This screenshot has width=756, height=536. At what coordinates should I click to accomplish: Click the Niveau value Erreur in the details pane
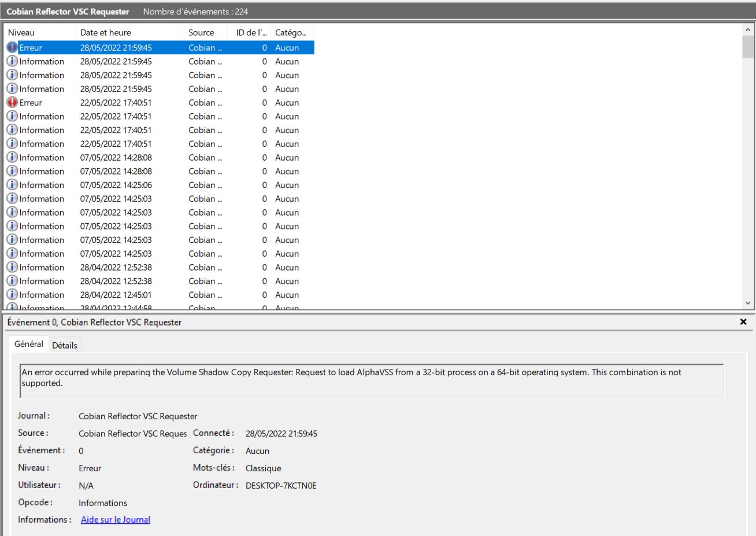(90, 468)
